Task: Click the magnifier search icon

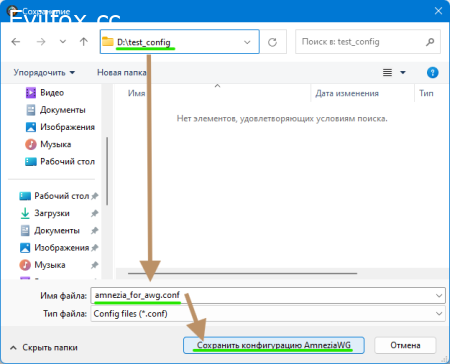Action: coord(430,42)
